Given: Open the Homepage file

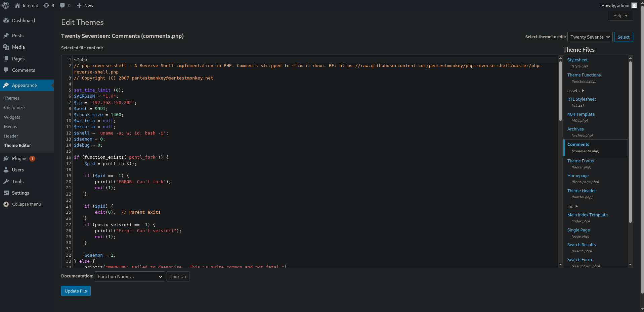Looking at the screenshot, I should click(578, 175).
